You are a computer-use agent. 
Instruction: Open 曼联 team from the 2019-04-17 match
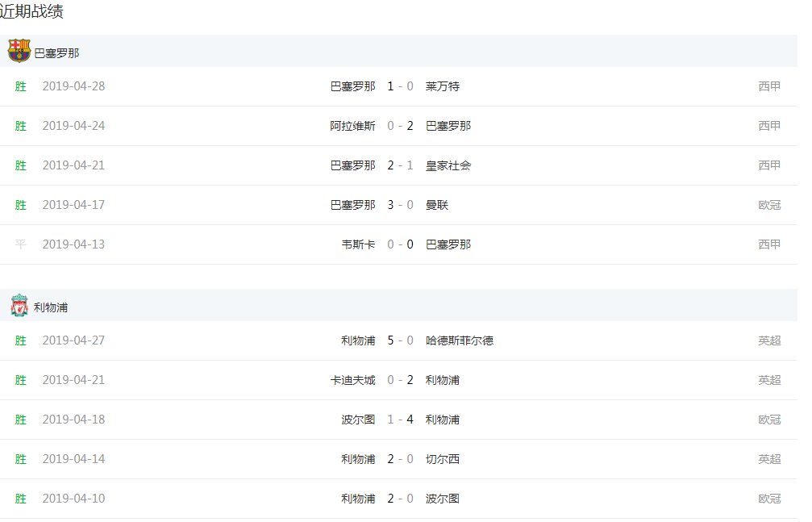[437, 205]
